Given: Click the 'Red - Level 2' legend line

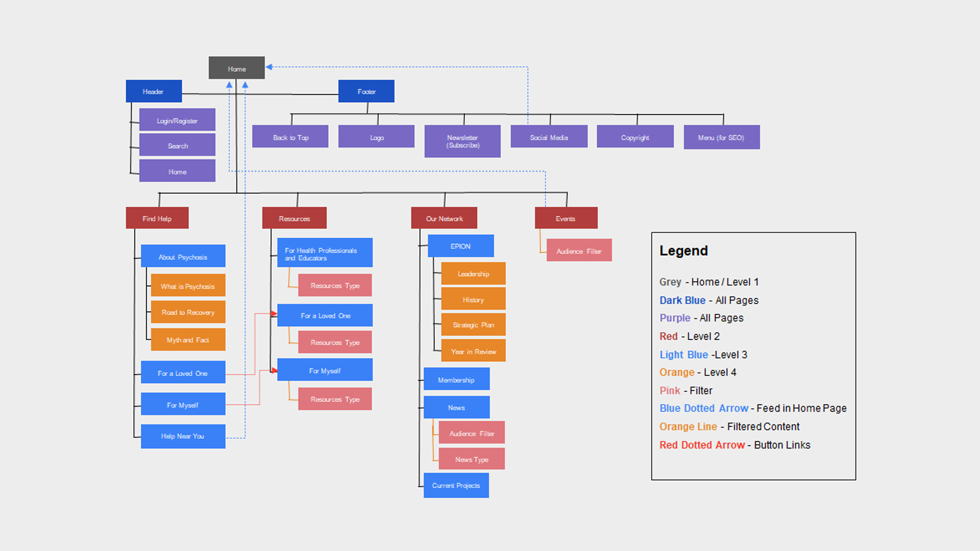Looking at the screenshot, I should pyautogui.click(x=690, y=336).
